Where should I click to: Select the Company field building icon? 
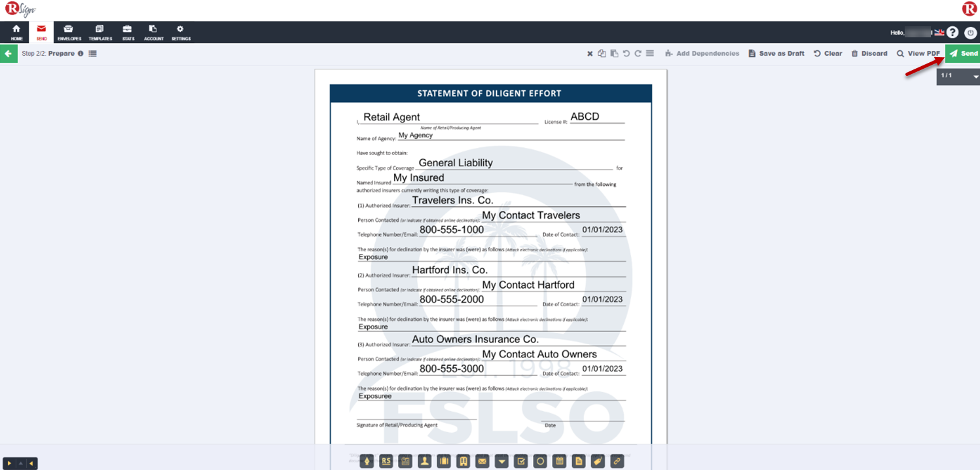[463, 461]
